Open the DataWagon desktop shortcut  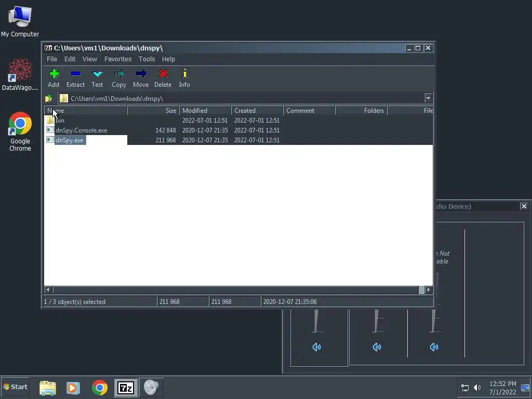click(20, 74)
